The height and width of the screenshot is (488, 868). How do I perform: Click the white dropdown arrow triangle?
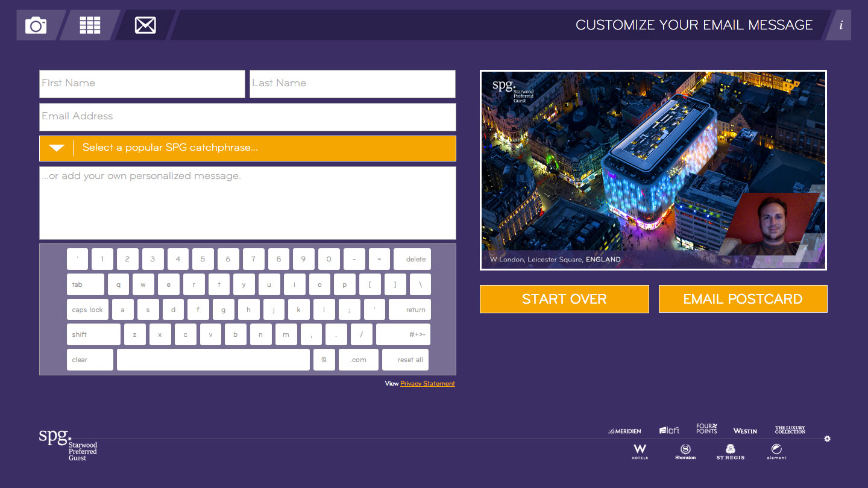(57, 148)
